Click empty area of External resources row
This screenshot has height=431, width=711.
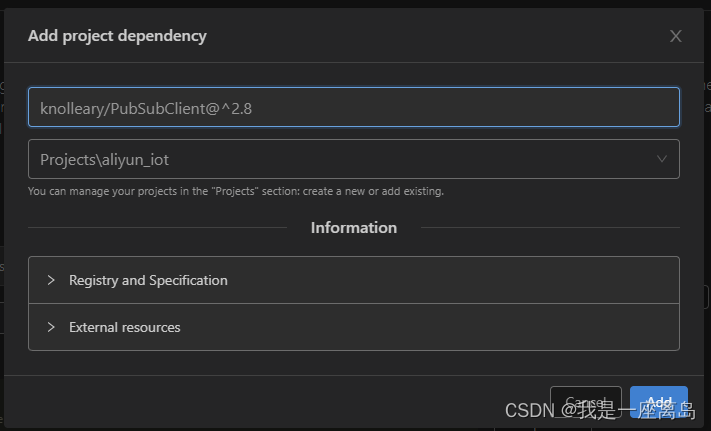click(450, 327)
